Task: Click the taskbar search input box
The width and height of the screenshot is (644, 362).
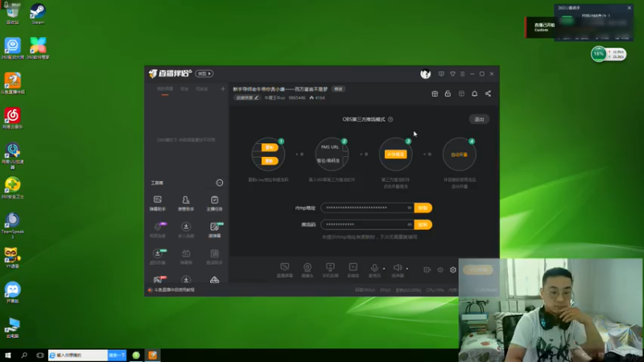Action: 78,355
